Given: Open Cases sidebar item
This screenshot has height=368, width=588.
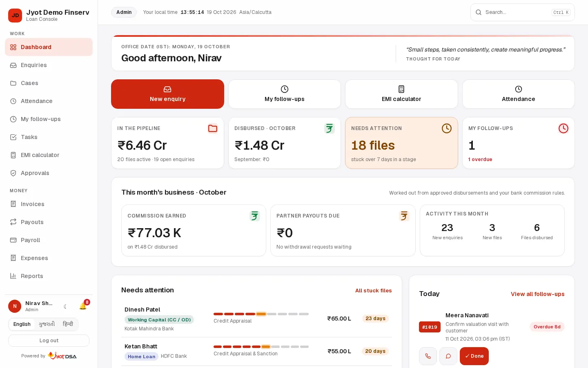Looking at the screenshot, I should click(x=49, y=83).
